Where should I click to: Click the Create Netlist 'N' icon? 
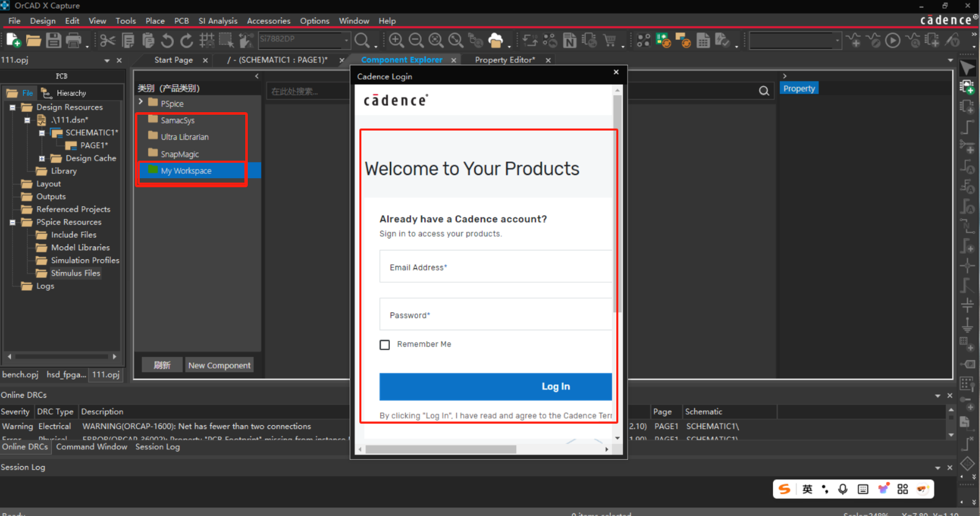click(569, 41)
